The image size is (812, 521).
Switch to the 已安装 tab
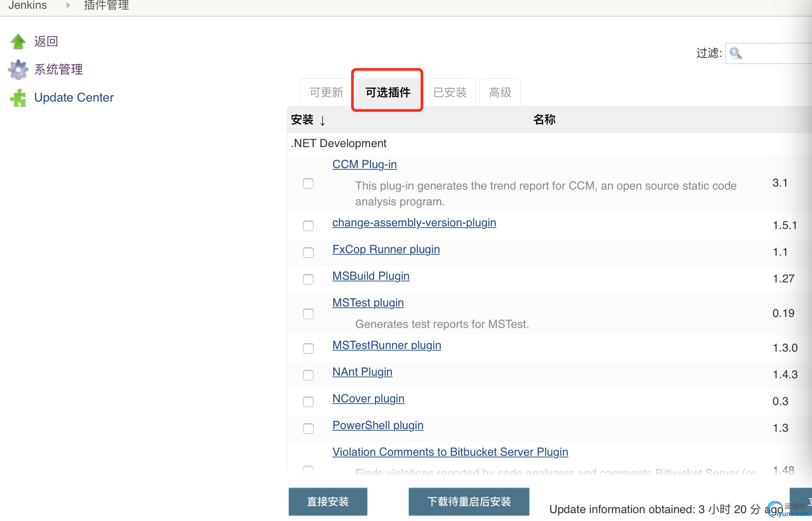[x=450, y=92]
